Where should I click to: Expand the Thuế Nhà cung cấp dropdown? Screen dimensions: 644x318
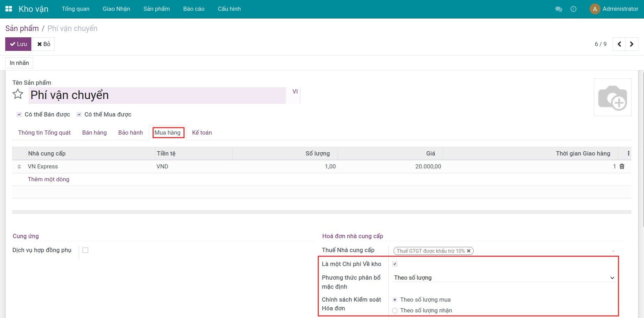coord(613,251)
